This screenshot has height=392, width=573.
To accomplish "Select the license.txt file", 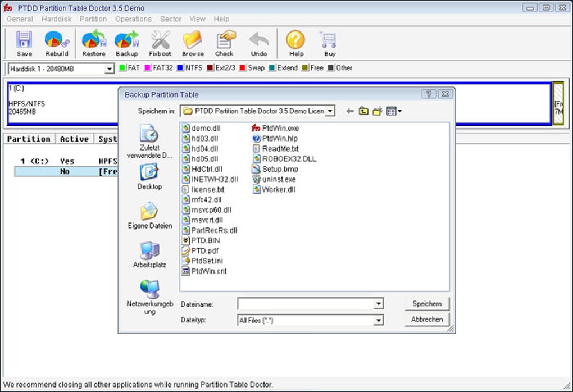I will [203, 190].
